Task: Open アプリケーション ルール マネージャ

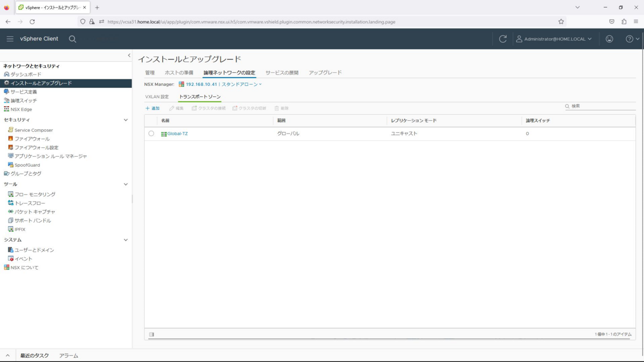Action: point(50,156)
